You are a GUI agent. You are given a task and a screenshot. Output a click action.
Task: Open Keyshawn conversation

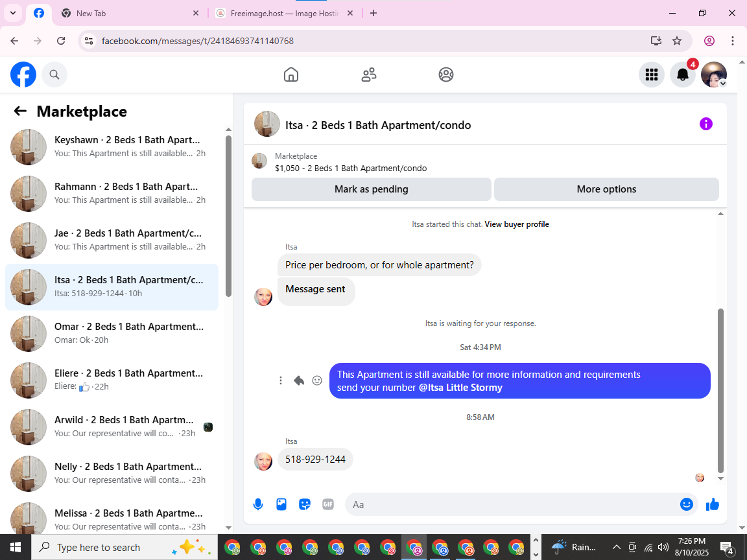click(112, 146)
